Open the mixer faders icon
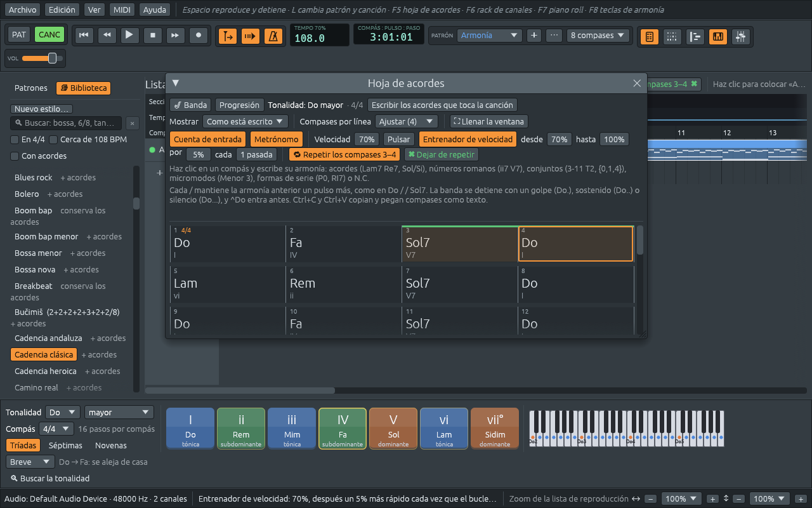 click(x=741, y=37)
